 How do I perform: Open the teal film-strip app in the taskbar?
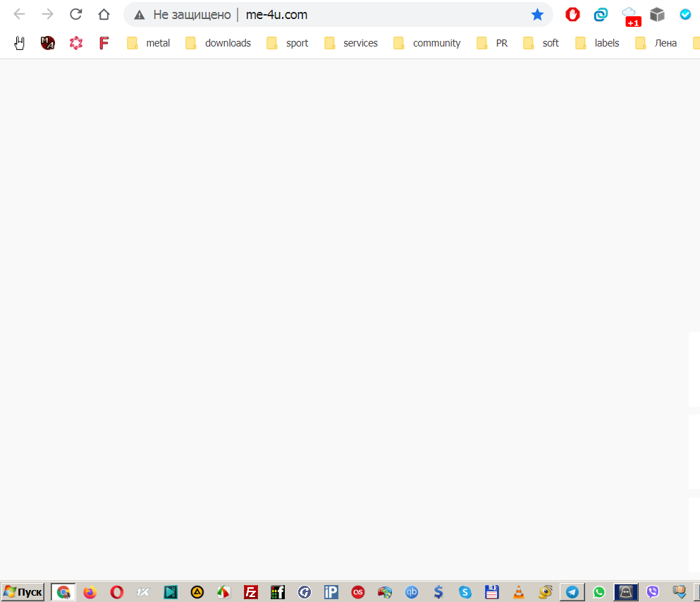point(171,592)
